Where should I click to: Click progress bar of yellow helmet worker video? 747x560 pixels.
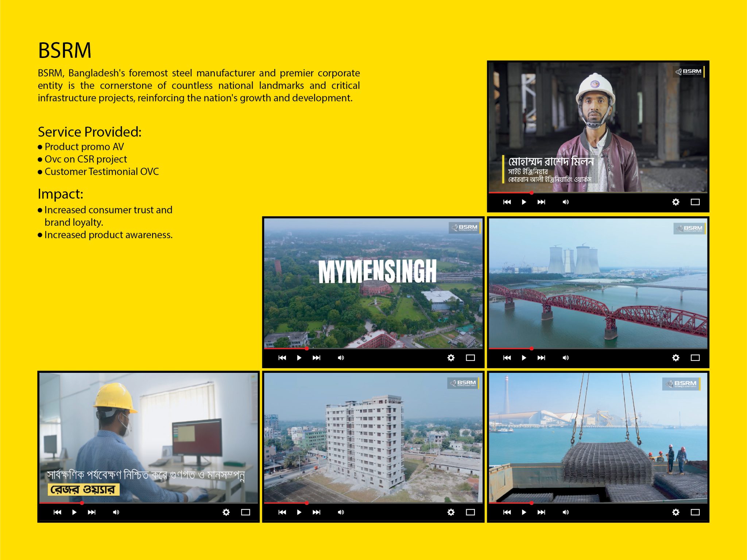pos(149,503)
